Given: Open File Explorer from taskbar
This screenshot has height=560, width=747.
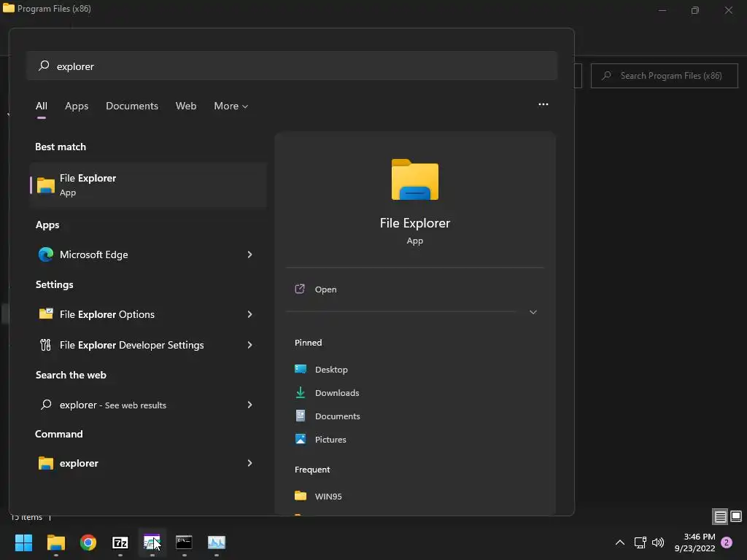Looking at the screenshot, I should click(x=55, y=542).
